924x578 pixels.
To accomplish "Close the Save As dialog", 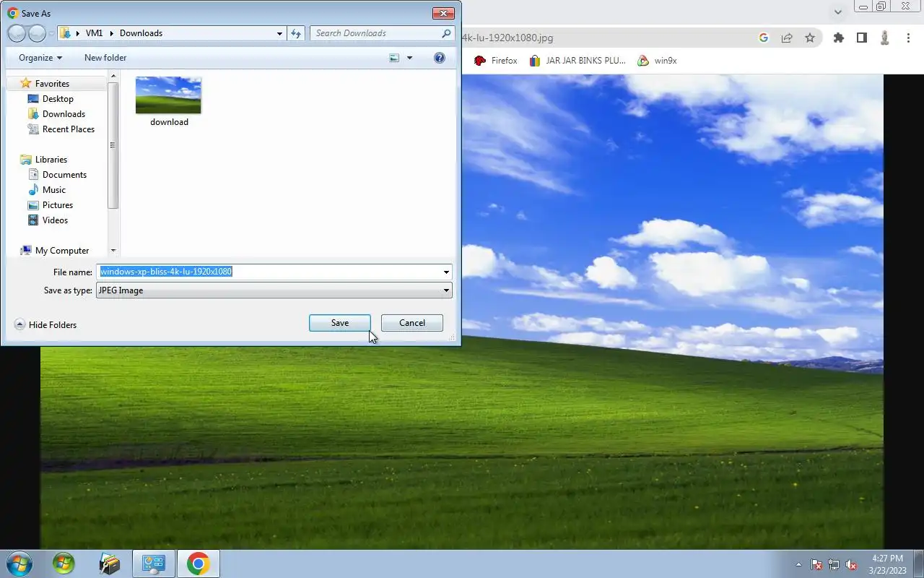I will pos(443,13).
